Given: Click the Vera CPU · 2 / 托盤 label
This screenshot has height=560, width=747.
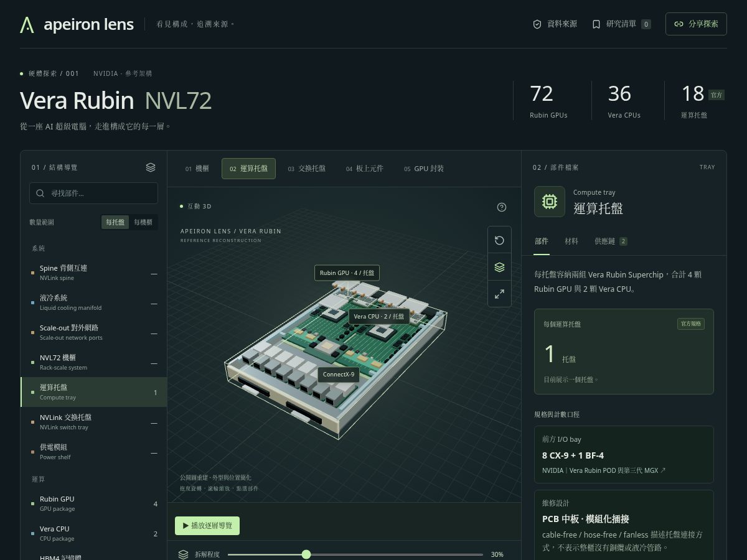Looking at the screenshot, I should (x=379, y=316).
